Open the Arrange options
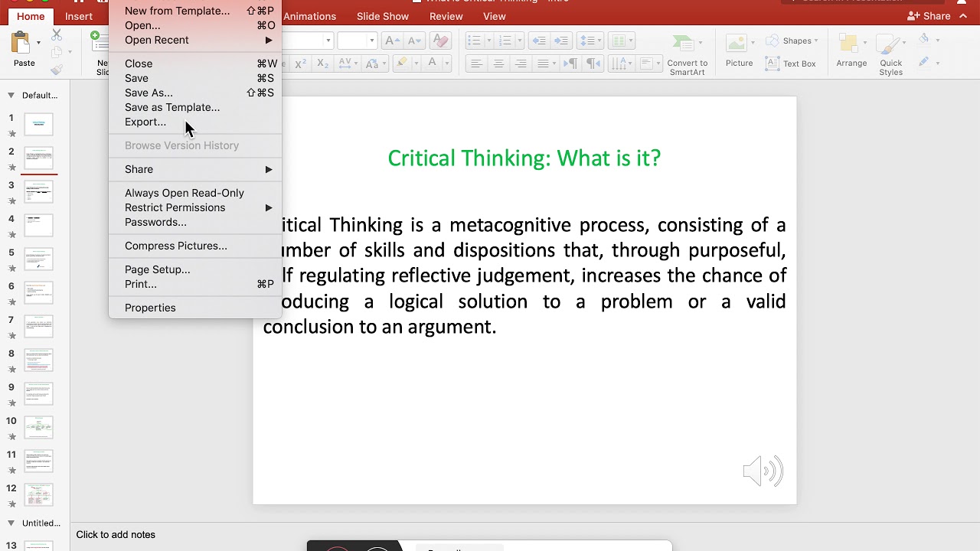 pyautogui.click(x=851, y=51)
